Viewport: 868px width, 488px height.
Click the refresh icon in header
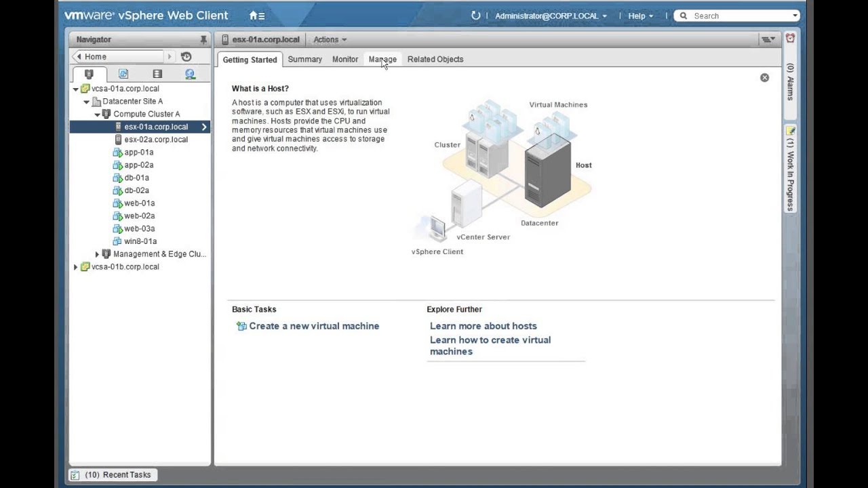click(x=475, y=16)
